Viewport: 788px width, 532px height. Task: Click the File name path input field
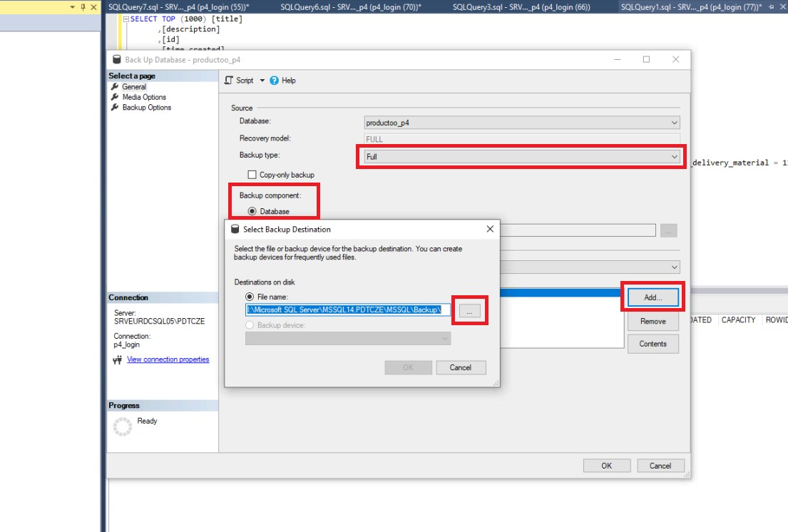coord(348,310)
